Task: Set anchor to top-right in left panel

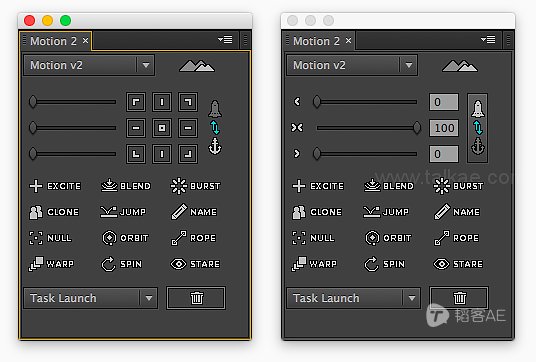Action: [x=188, y=102]
